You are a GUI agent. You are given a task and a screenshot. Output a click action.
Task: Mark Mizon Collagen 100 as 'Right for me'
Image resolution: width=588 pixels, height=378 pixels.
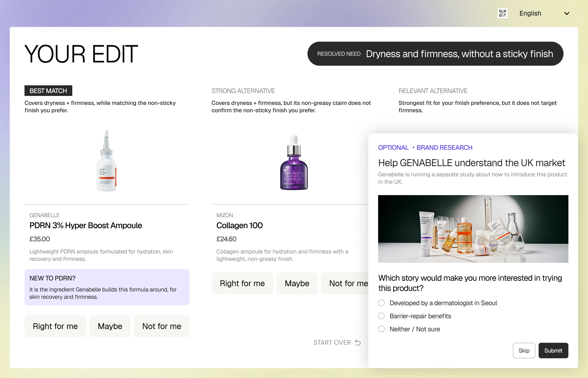pyautogui.click(x=242, y=283)
